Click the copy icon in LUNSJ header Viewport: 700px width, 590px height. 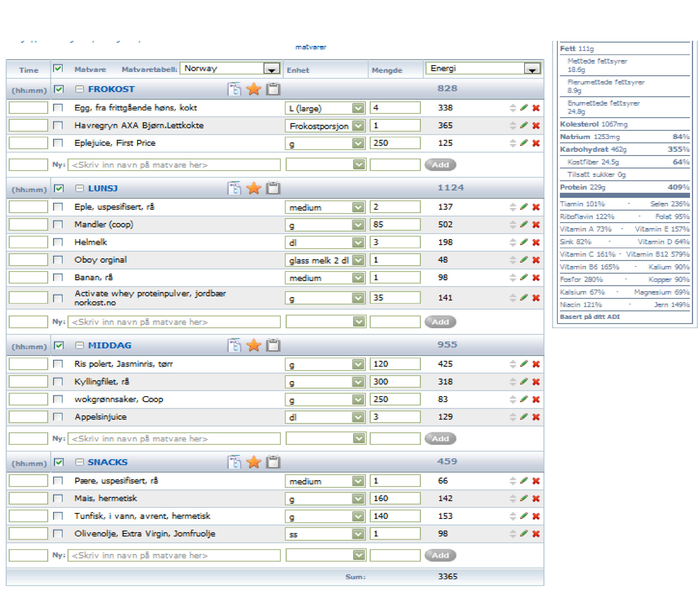click(234, 188)
